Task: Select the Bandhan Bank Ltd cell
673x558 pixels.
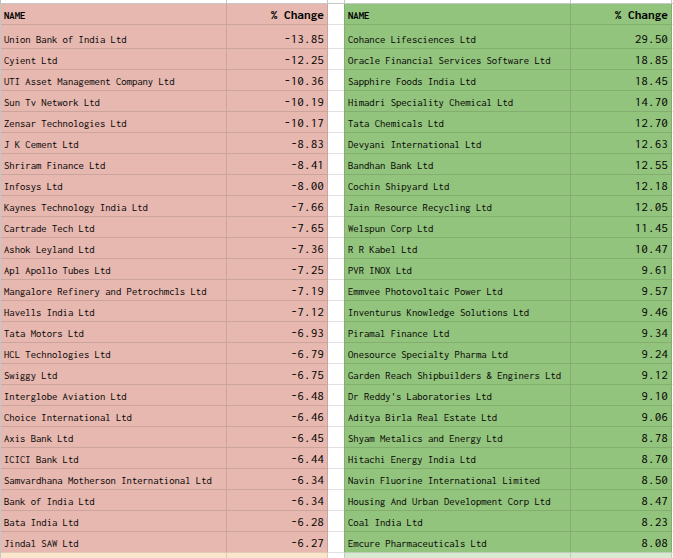Action: point(457,166)
